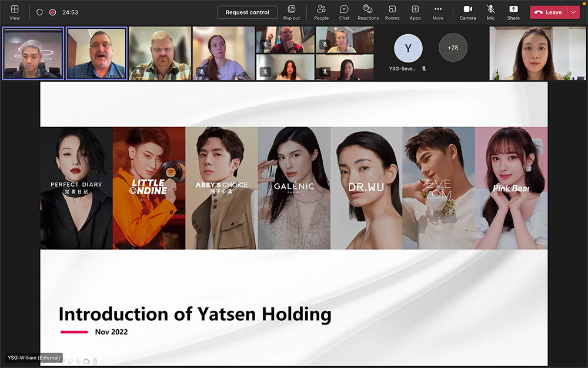This screenshot has height=368, width=588.
Task: Select the bearded man in plaid shirt tile
Action: point(160,54)
